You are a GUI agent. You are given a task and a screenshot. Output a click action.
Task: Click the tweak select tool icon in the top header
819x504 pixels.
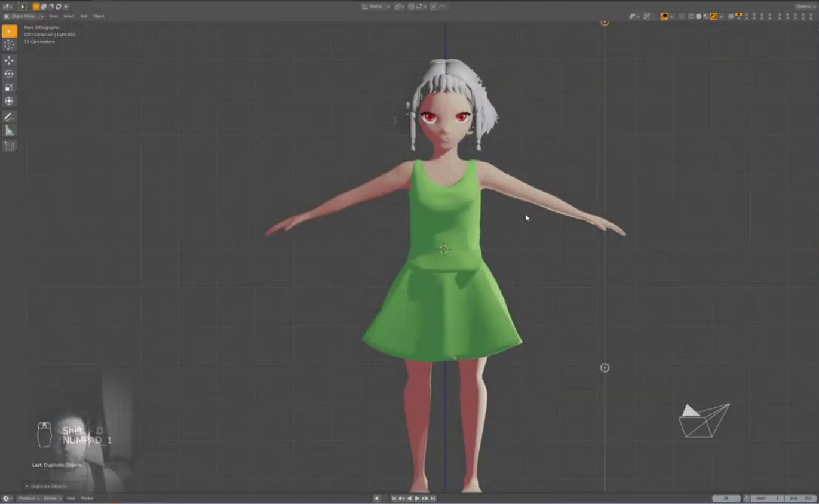23,7
